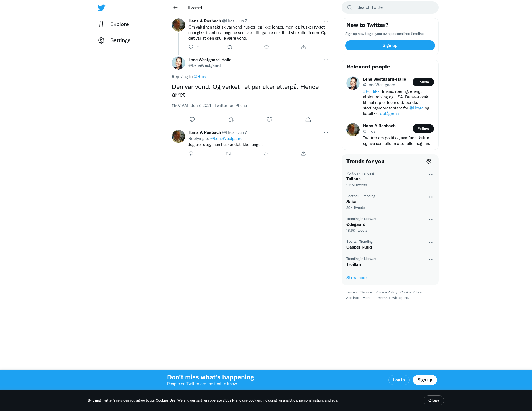The image size is (532, 411).
Task: Open more options for the Taliban trend
Action: (431, 174)
